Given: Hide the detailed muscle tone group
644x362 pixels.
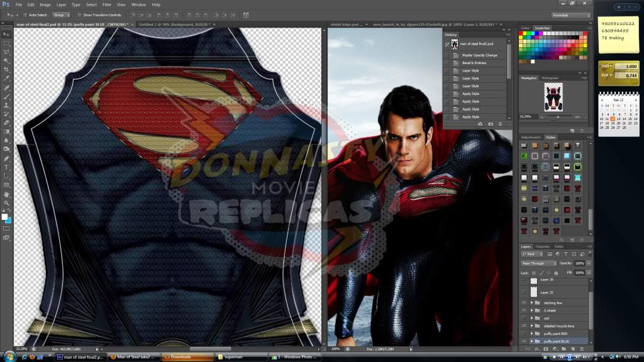Looking at the screenshot, I should click(524, 326).
